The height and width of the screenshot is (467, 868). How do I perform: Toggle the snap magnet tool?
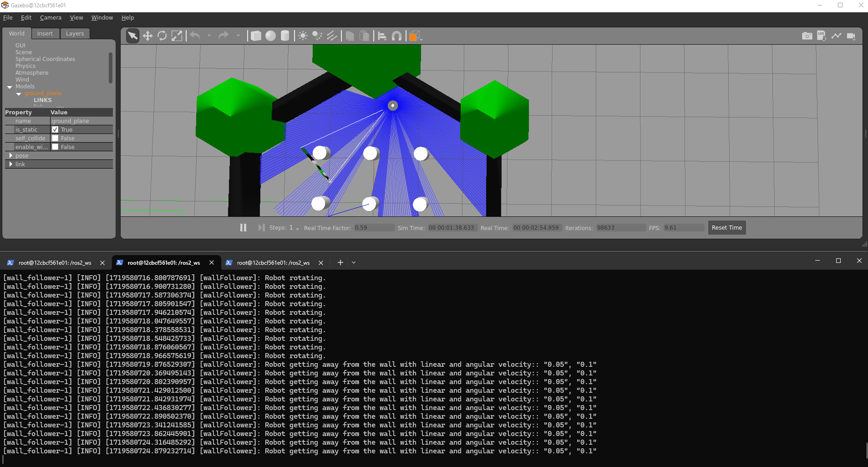[x=396, y=36]
